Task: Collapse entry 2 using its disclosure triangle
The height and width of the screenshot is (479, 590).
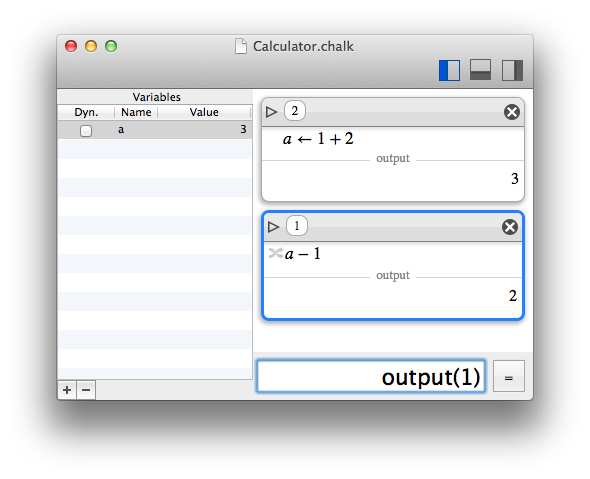Action: (x=271, y=112)
